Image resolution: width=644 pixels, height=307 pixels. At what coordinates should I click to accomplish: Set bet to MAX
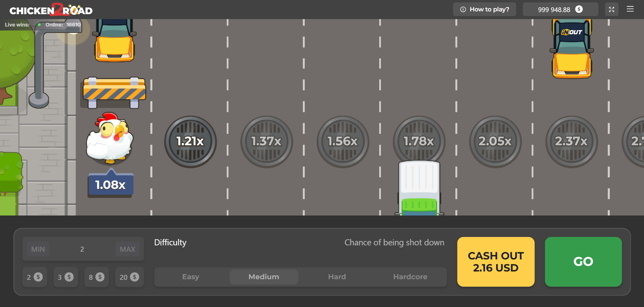coord(128,249)
